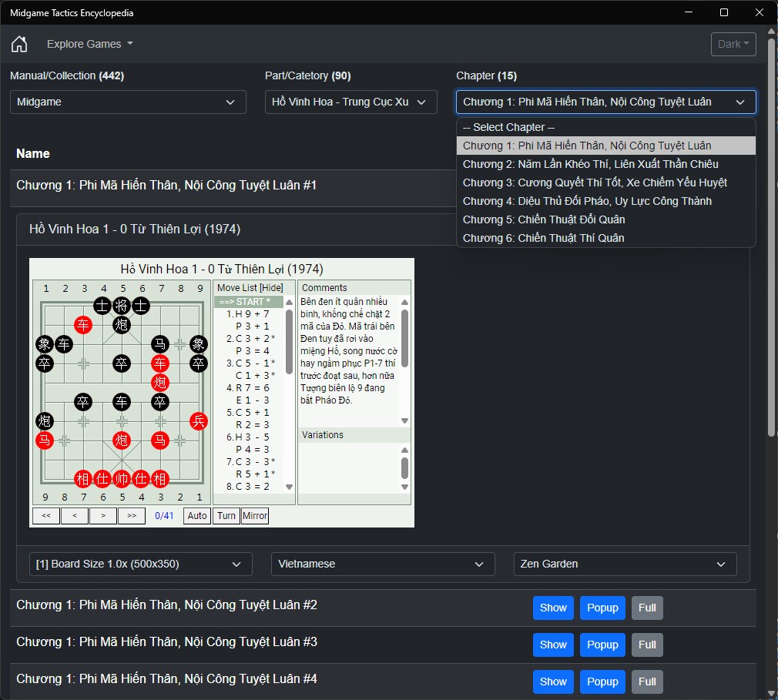Click the 0/41 move counter

[x=164, y=515]
